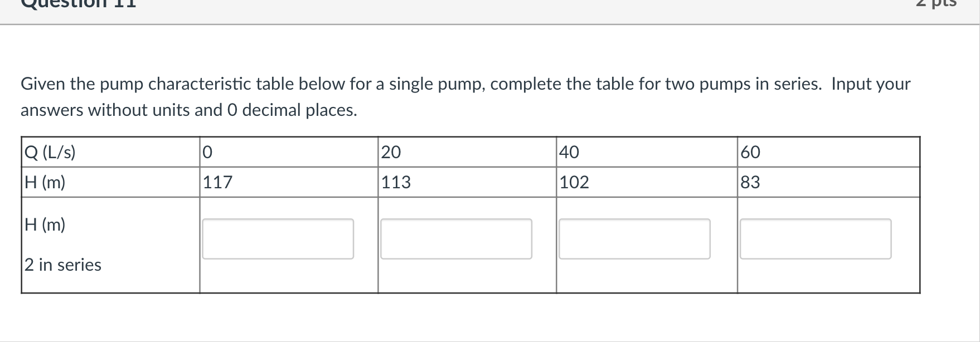Select the table cell showing 117
Viewport: 980px width, 342px height.
point(217,182)
